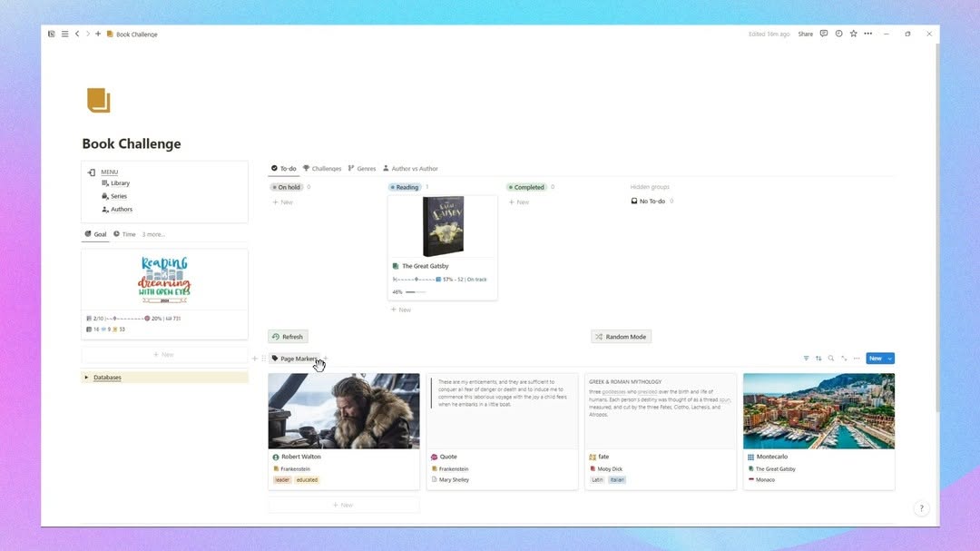Open the fate card title
This screenshot has height=551, width=980.
pyautogui.click(x=603, y=457)
